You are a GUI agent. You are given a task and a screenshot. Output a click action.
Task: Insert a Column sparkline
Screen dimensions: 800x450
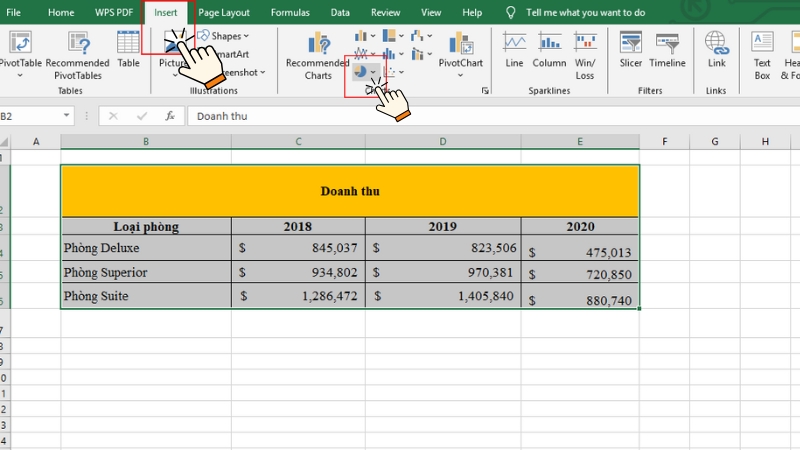[549, 44]
